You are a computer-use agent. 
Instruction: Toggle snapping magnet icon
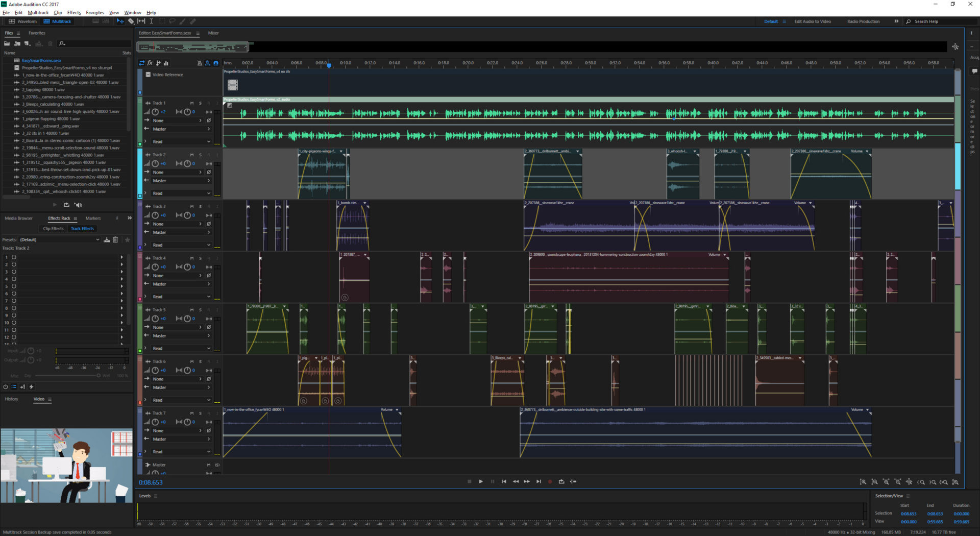[x=216, y=63]
